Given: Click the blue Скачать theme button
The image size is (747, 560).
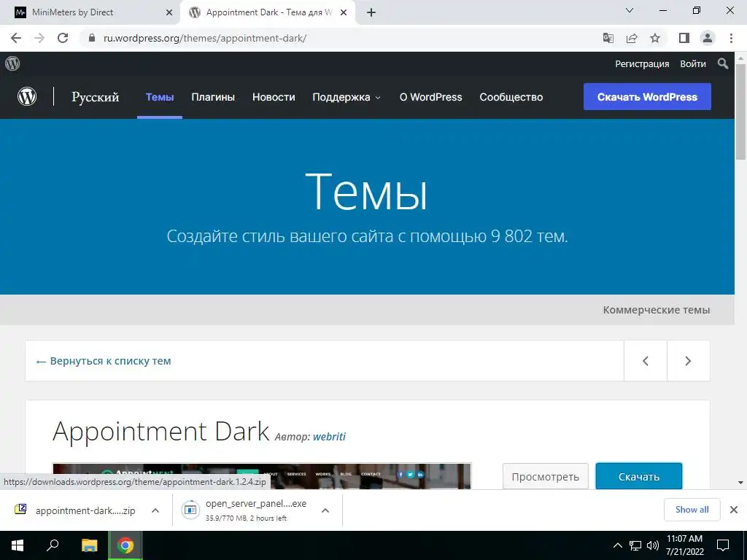Looking at the screenshot, I should coord(639,476).
